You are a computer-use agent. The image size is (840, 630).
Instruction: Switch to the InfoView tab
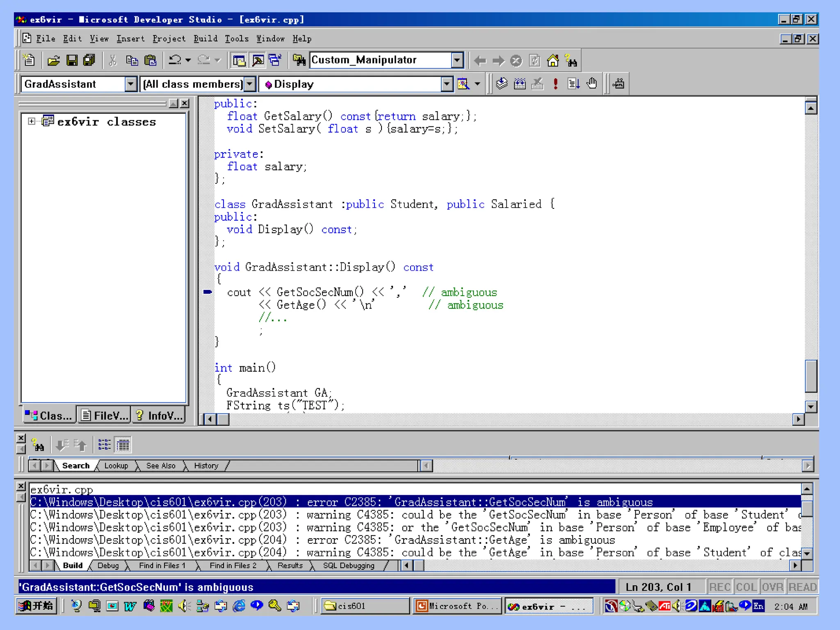158,415
